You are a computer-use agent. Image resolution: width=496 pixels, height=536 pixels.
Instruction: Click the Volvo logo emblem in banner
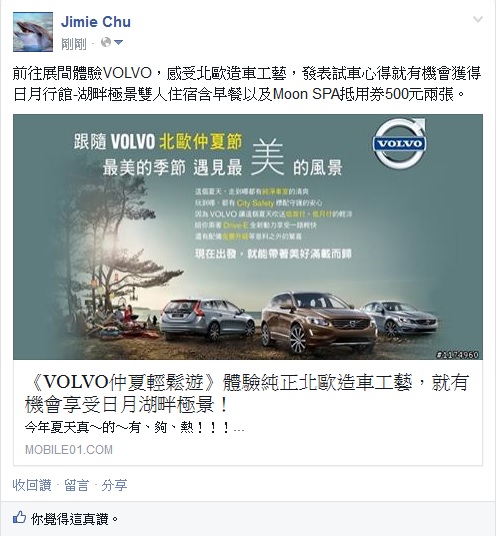pos(399,143)
